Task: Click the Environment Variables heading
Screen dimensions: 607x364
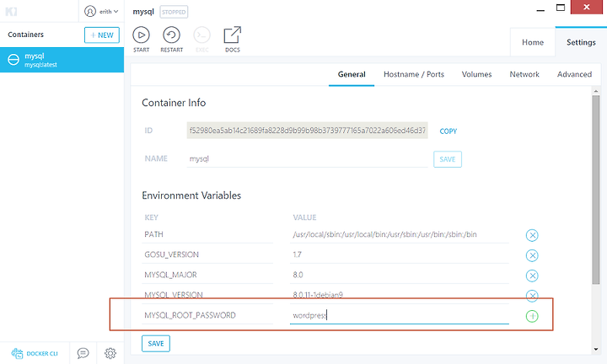Action: [x=191, y=195]
